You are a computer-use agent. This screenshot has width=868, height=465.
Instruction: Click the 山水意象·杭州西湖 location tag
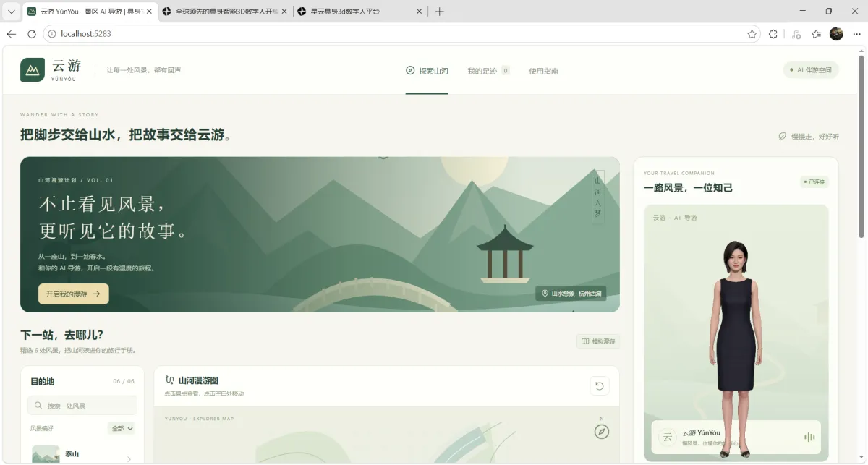[x=571, y=294]
